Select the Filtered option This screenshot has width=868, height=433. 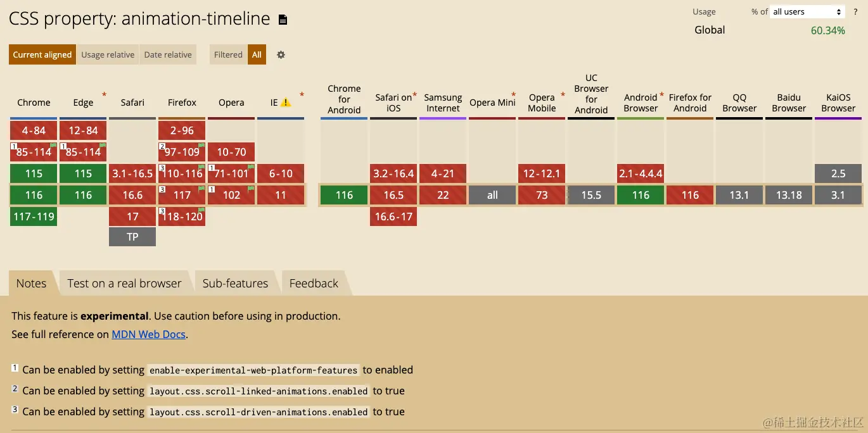pos(228,54)
